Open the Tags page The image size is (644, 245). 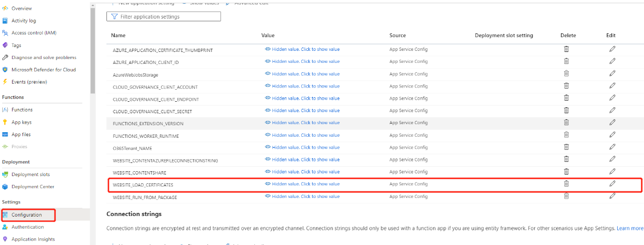coord(16,45)
